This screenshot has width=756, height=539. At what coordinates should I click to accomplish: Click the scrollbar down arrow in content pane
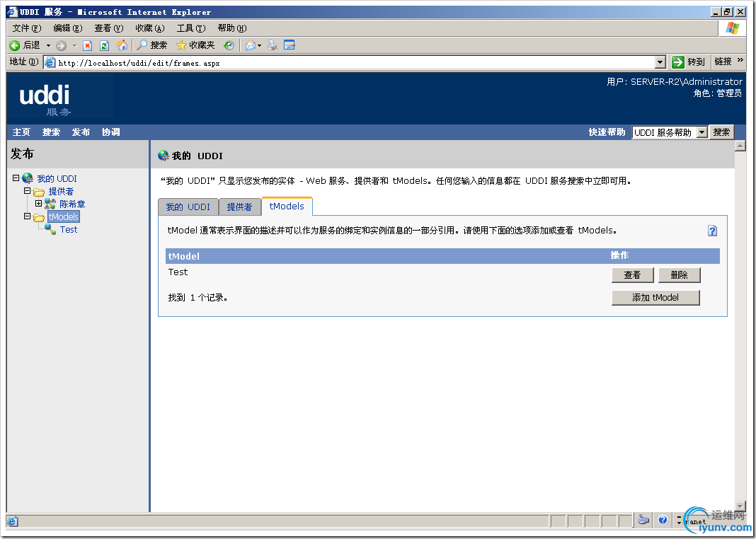tap(740, 506)
